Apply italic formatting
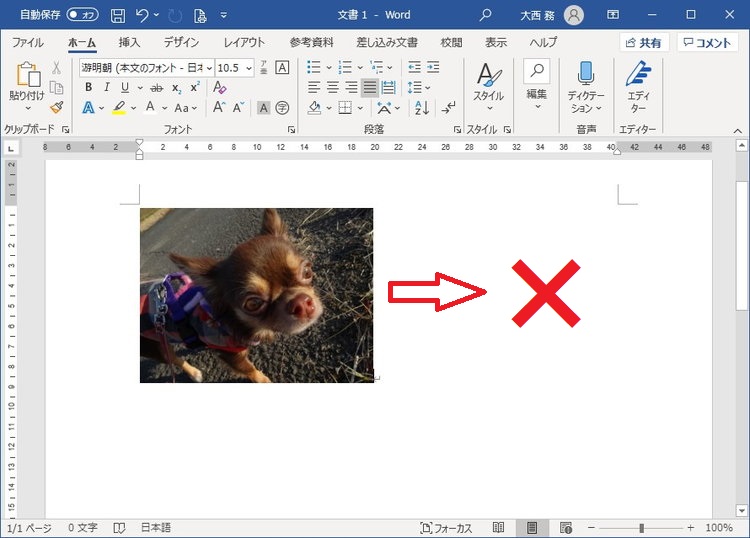Viewport: 750px width, 538px height. click(x=108, y=88)
